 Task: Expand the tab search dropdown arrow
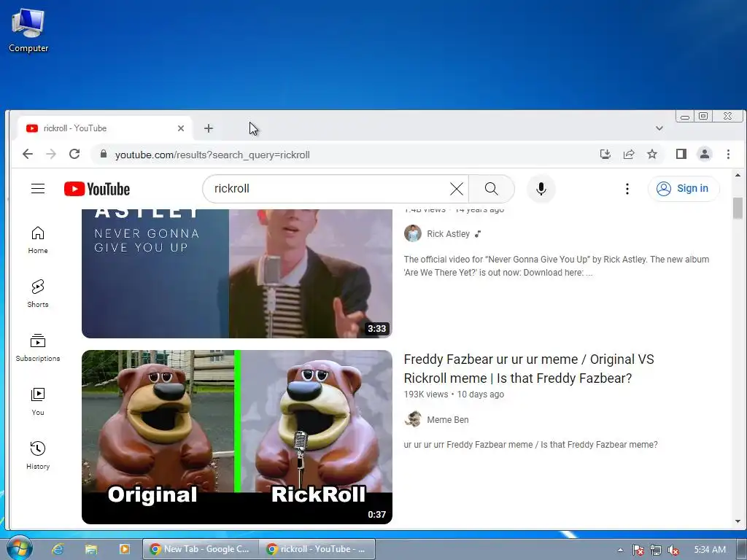[x=659, y=128]
